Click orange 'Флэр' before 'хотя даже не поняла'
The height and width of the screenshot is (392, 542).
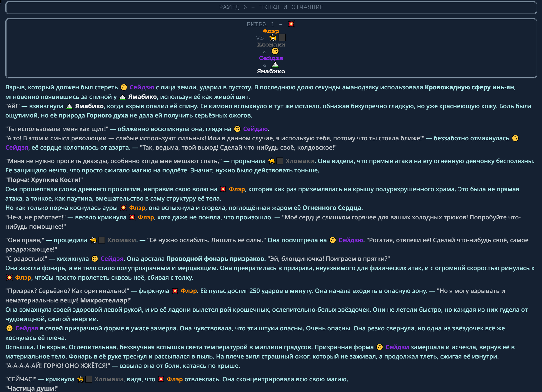146,218
